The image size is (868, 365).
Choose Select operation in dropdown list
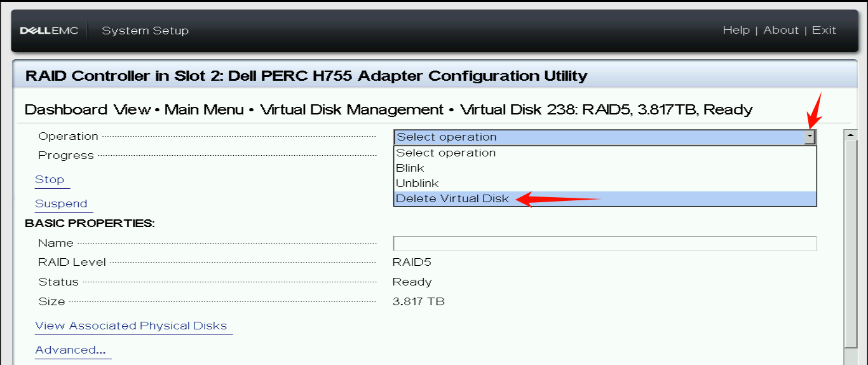[x=605, y=153]
